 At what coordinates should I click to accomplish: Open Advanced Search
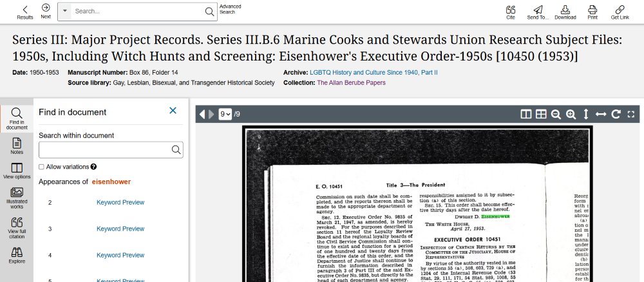coord(230,9)
